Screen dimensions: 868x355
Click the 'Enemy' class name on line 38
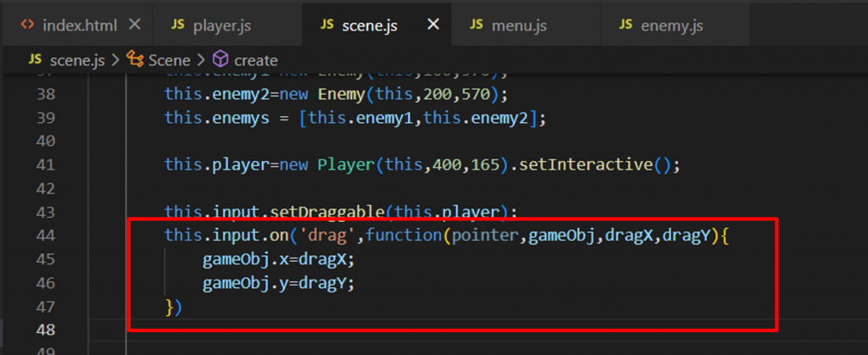(341, 95)
